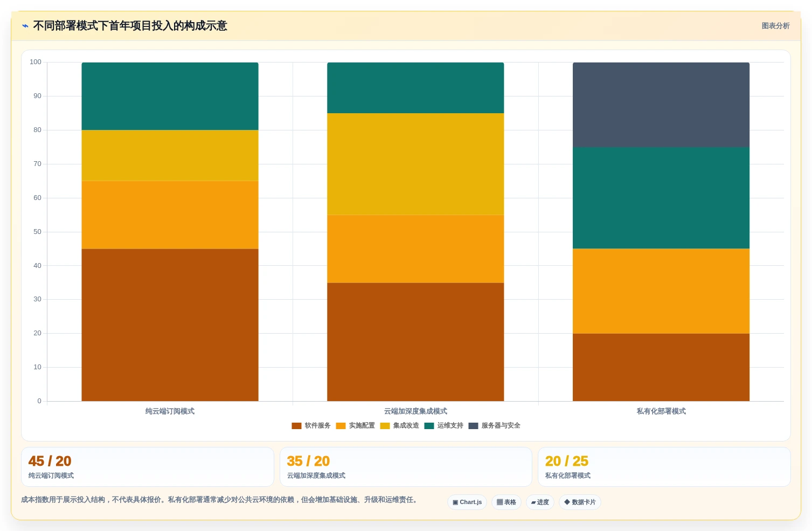Viewport: 812px width, 531px height.
Task: Click 纯云端订阅模式 x-axis label
Action: (x=170, y=411)
